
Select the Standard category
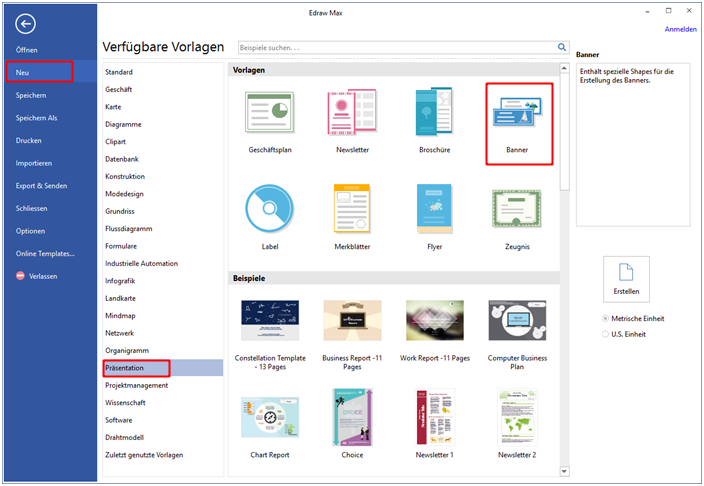pos(119,72)
